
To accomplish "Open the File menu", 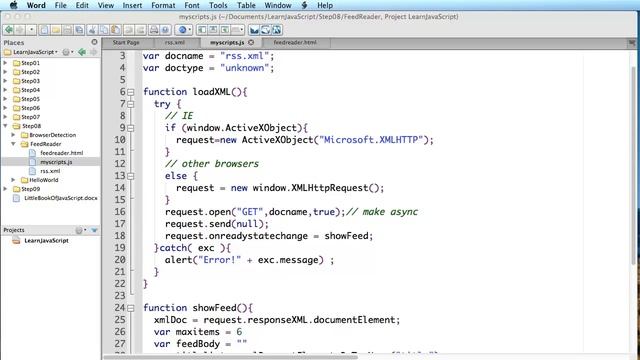I will click(x=60, y=5).
